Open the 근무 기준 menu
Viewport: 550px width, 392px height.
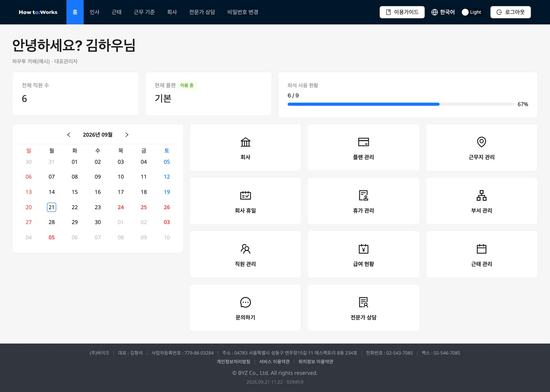[144, 12]
